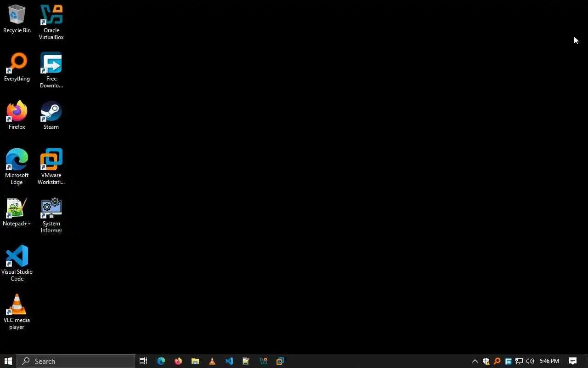Launch Microsoft Edge from the taskbar
The height and width of the screenshot is (368, 588).
[x=161, y=361]
